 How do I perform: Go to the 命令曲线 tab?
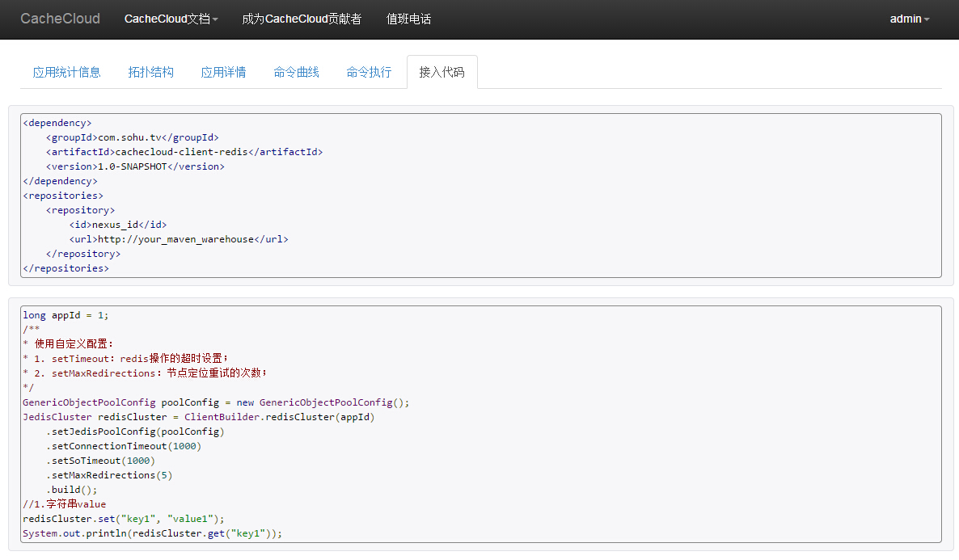(x=297, y=72)
